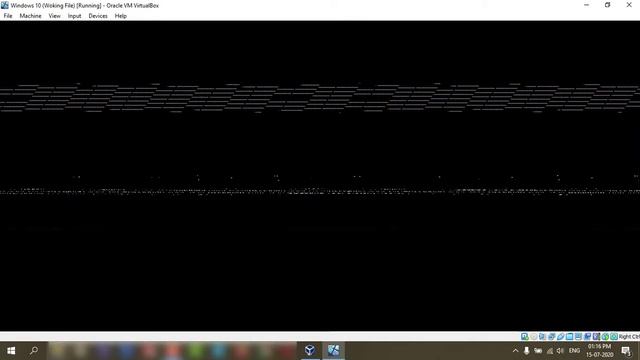This screenshot has width=640, height=360.
Task: Click the Windows 10 VM window title text
Action: (84, 6)
